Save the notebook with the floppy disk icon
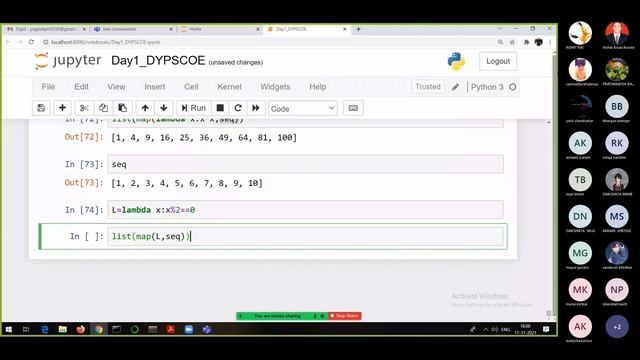The width and height of the screenshot is (640, 360). (41, 108)
